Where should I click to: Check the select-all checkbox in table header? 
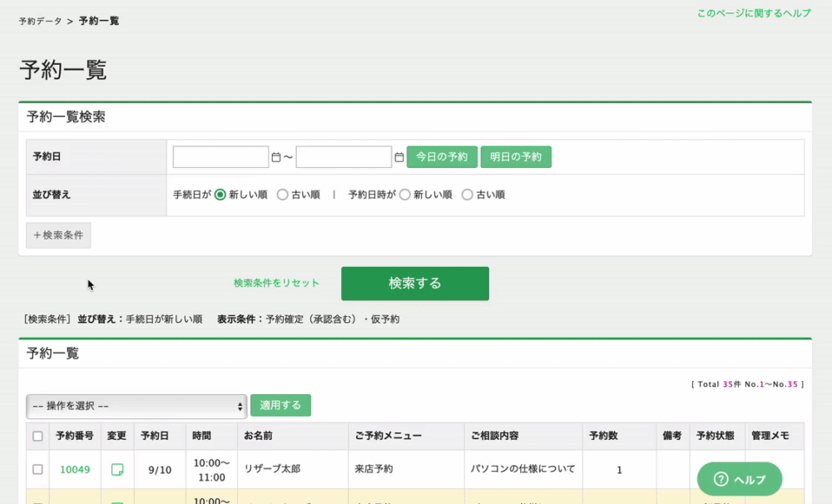[37, 436]
